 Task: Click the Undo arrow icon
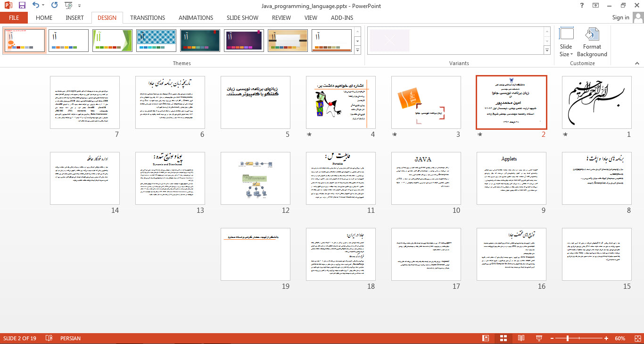pos(36,6)
